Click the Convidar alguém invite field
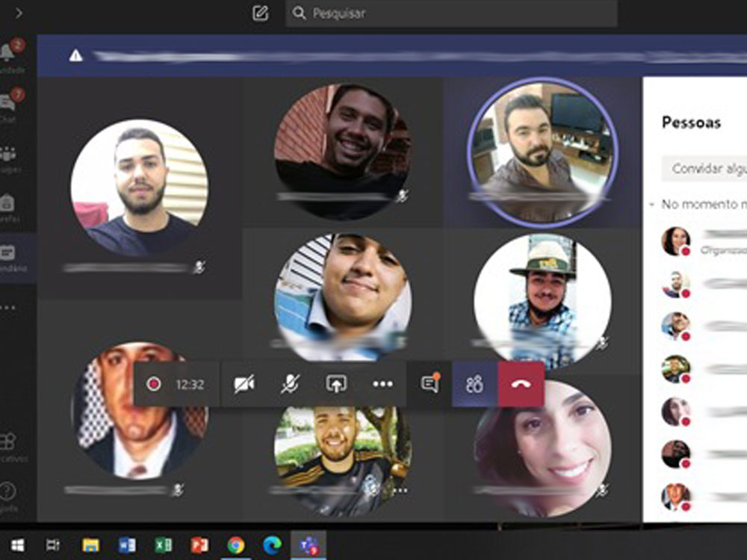The height and width of the screenshot is (560, 747). [x=704, y=168]
